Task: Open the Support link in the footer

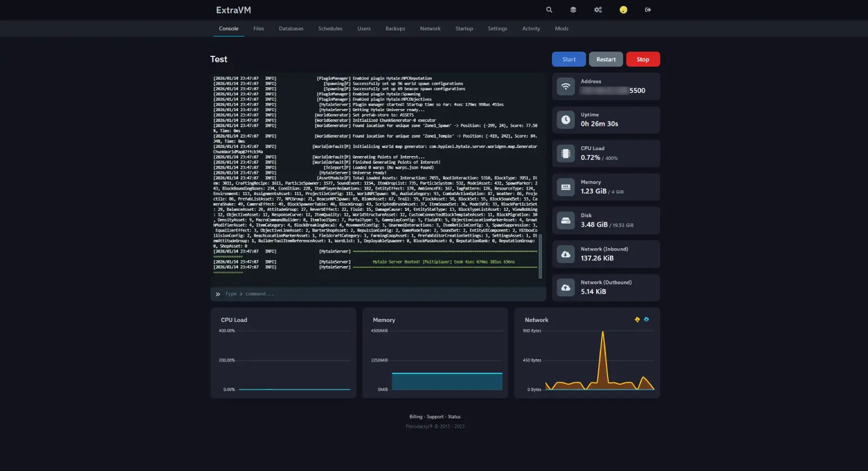Action: [x=435, y=417]
